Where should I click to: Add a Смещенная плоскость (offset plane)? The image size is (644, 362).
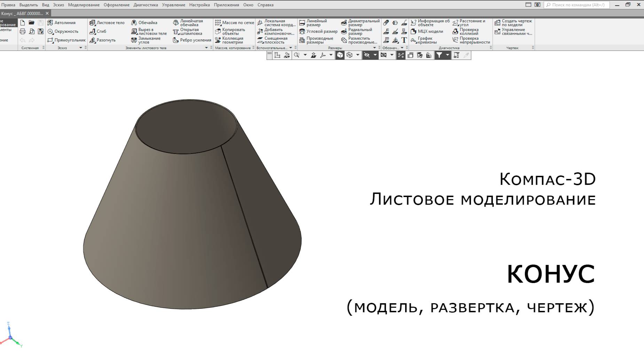[272, 40]
